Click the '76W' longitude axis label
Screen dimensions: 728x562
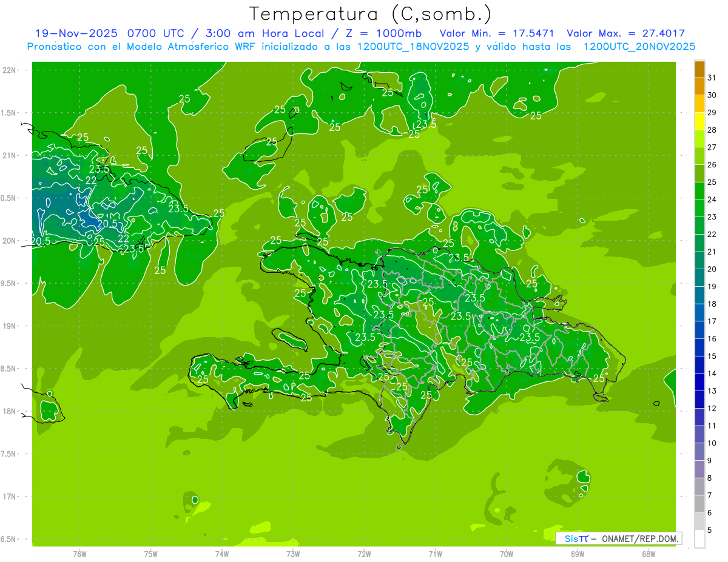79,554
